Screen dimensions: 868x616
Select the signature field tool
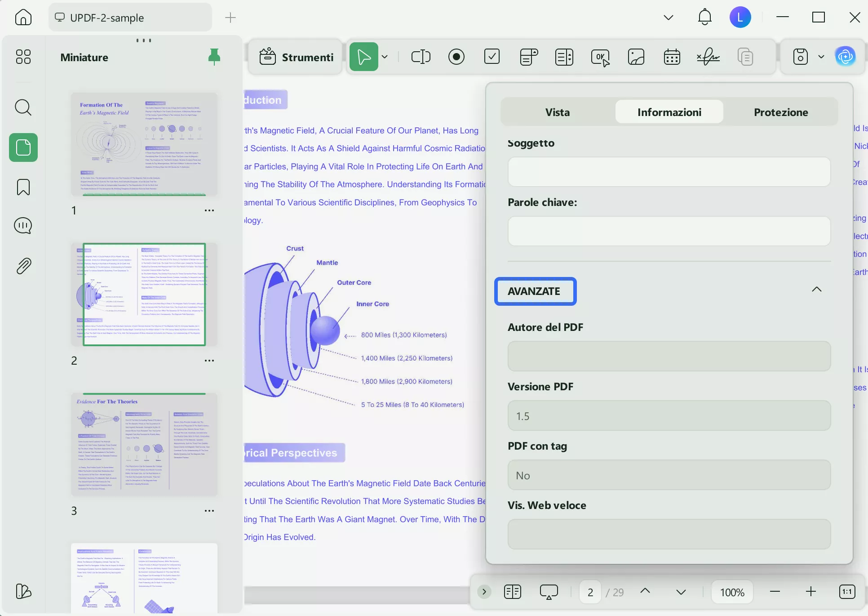point(708,57)
